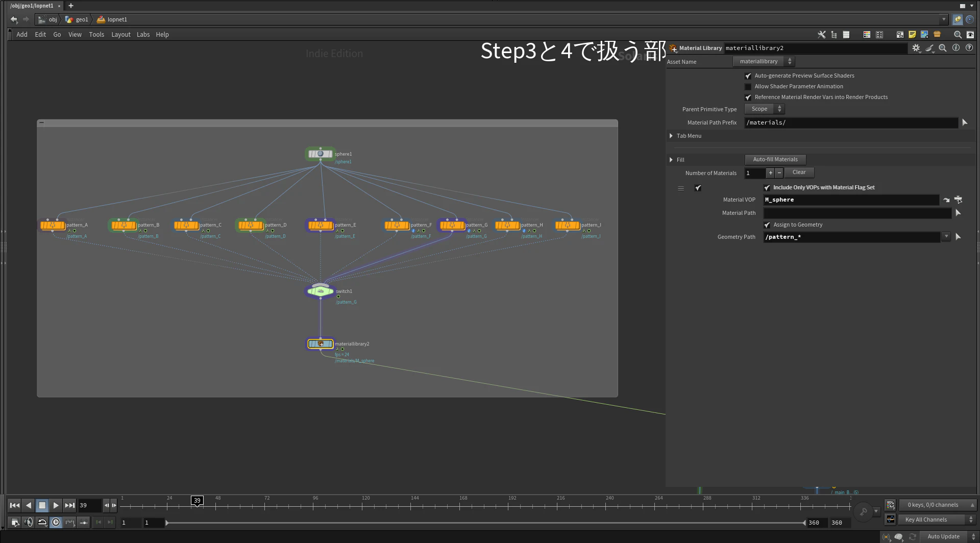Open the channel editor scope icon

coord(891,519)
